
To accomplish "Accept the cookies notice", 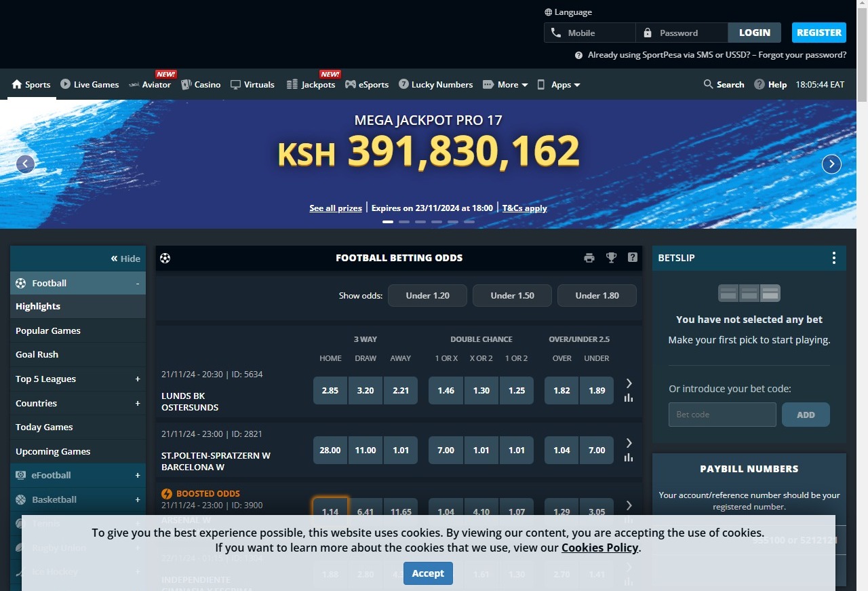I will (428, 573).
